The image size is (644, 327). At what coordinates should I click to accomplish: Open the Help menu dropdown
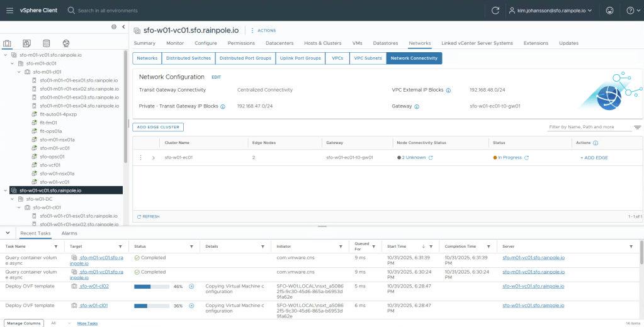(x=630, y=10)
